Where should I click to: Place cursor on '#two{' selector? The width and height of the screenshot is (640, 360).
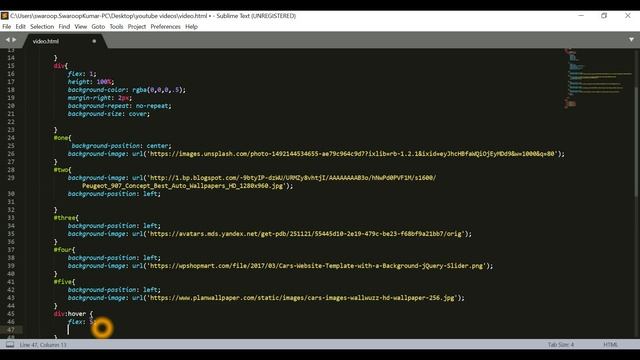click(62, 170)
